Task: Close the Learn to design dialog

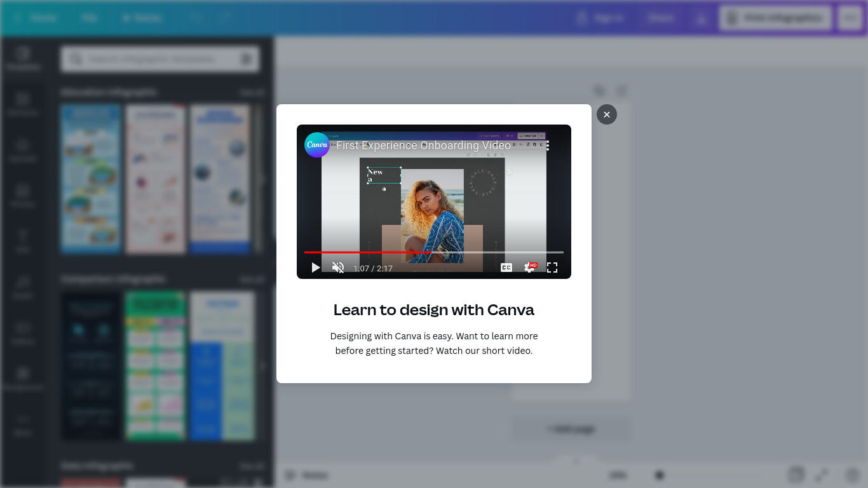Action: click(607, 114)
